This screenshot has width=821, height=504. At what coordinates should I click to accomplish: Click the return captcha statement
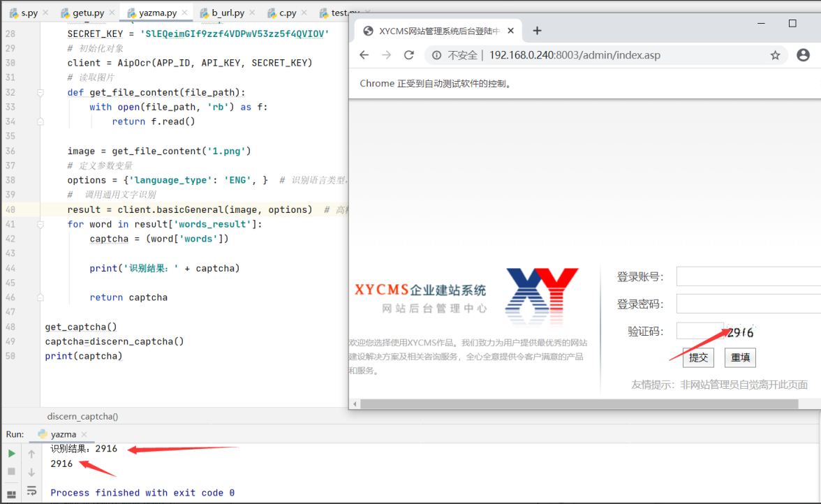(128, 297)
